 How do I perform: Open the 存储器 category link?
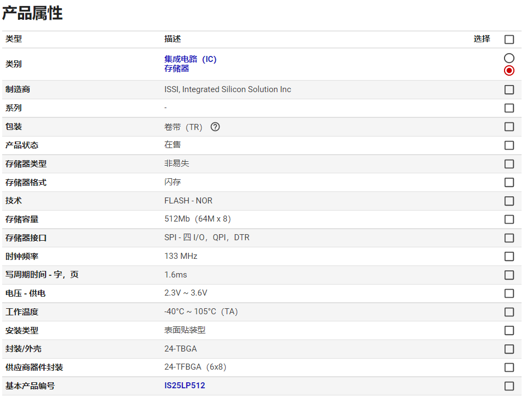pos(177,69)
